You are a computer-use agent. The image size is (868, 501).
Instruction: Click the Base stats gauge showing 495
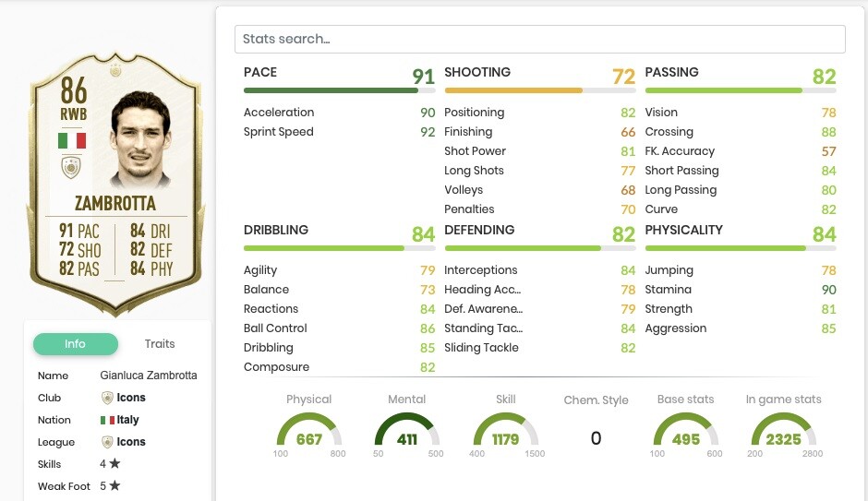pos(685,432)
